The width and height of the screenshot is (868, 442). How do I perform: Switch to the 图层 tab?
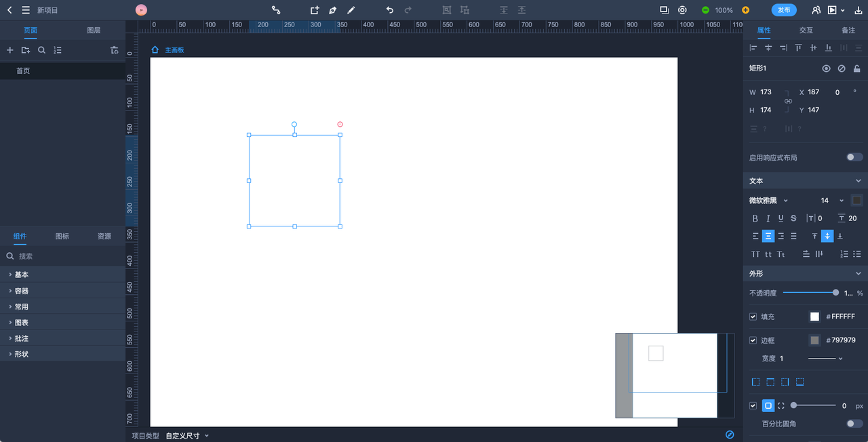coord(94,31)
